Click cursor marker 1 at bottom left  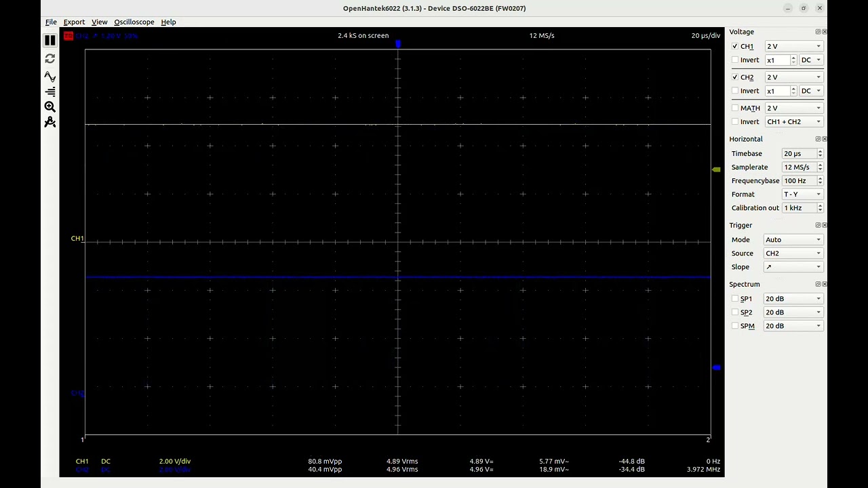(83, 440)
